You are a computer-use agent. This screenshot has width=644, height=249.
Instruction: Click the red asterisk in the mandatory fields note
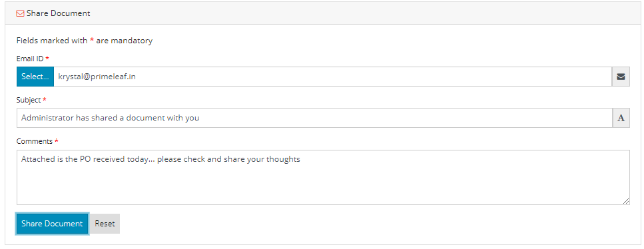pos(92,40)
